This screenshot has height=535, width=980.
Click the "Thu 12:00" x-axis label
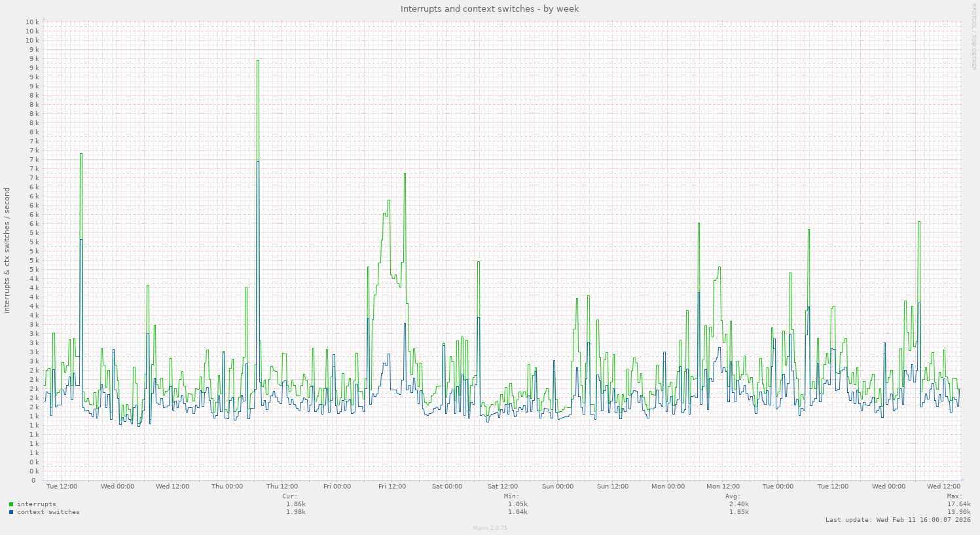pyautogui.click(x=282, y=487)
